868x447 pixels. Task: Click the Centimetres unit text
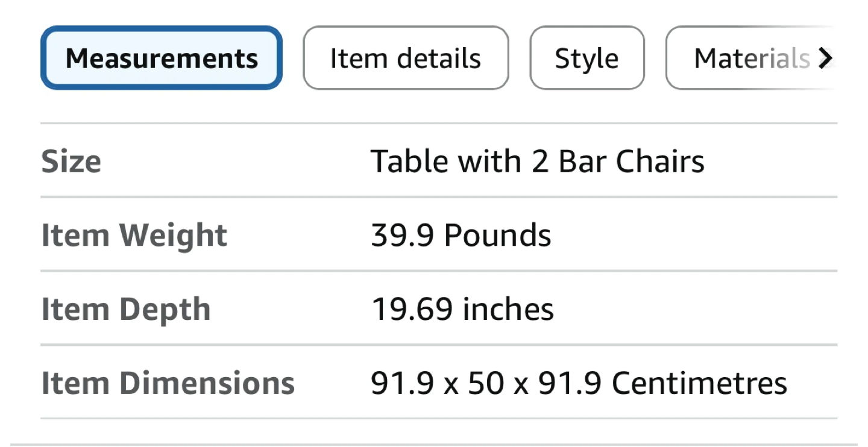tap(699, 383)
